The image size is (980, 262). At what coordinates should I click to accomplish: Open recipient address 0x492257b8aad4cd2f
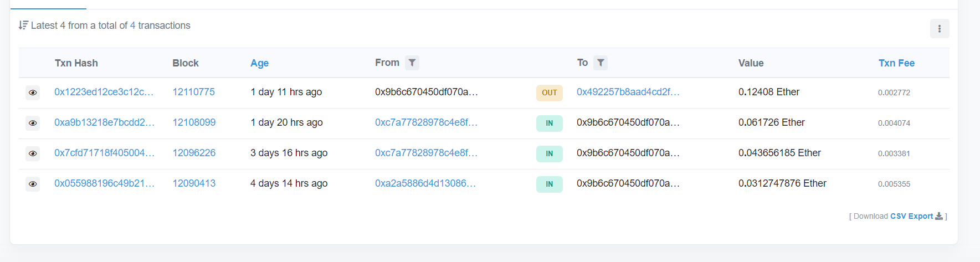[628, 92]
